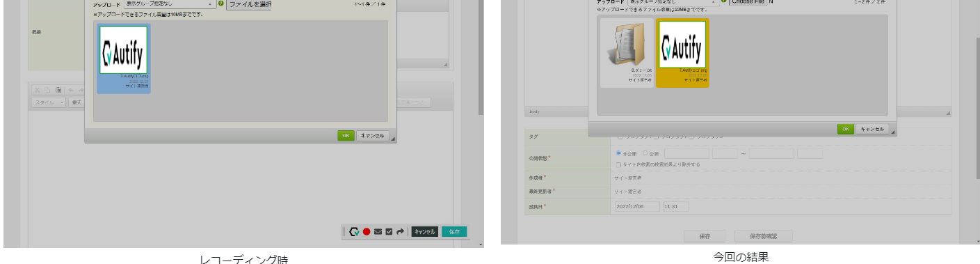This screenshot has height=264, width=980.
Task: Click the Choose File upload button
Action: 748,2
